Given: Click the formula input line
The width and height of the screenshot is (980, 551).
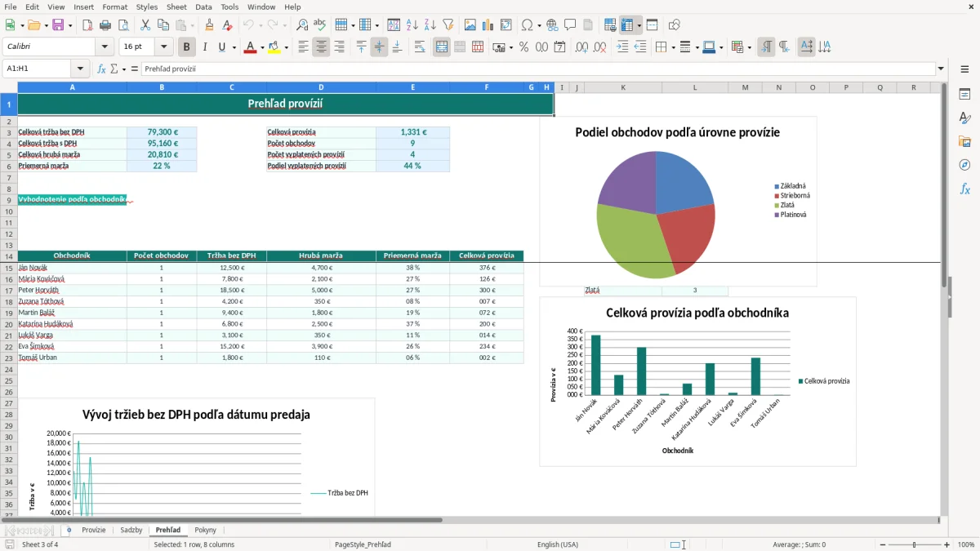Looking at the screenshot, I should 538,69.
